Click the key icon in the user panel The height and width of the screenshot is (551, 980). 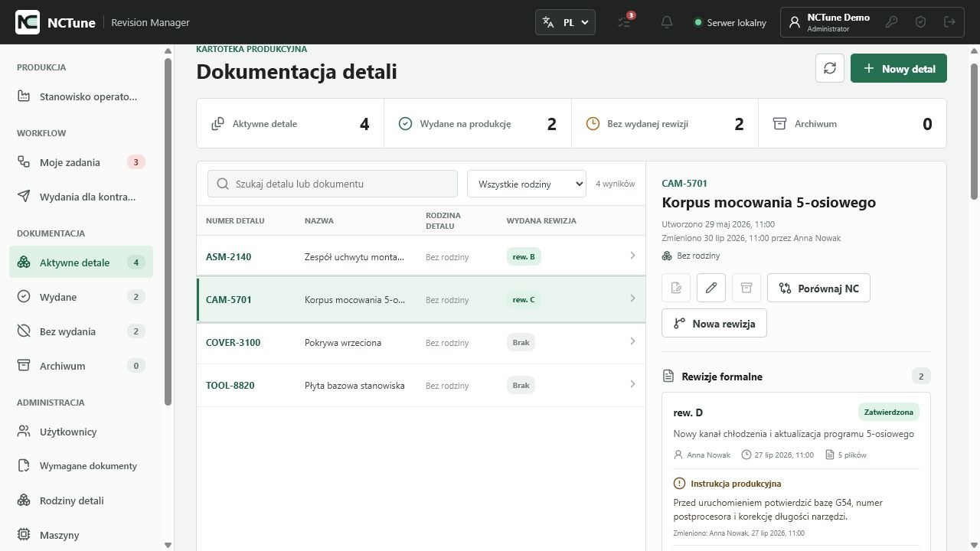pos(891,22)
